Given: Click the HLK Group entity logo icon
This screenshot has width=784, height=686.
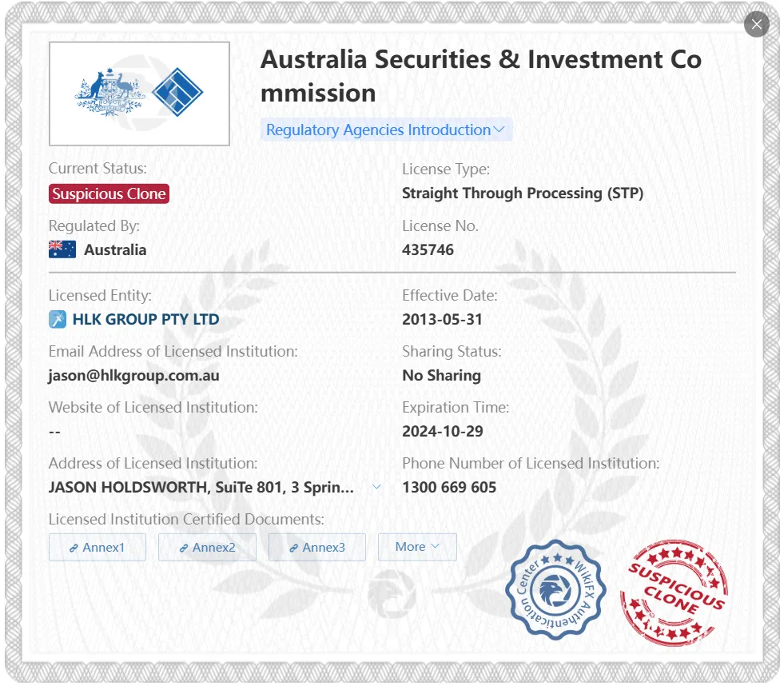Looking at the screenshot, I should (58, 319).
